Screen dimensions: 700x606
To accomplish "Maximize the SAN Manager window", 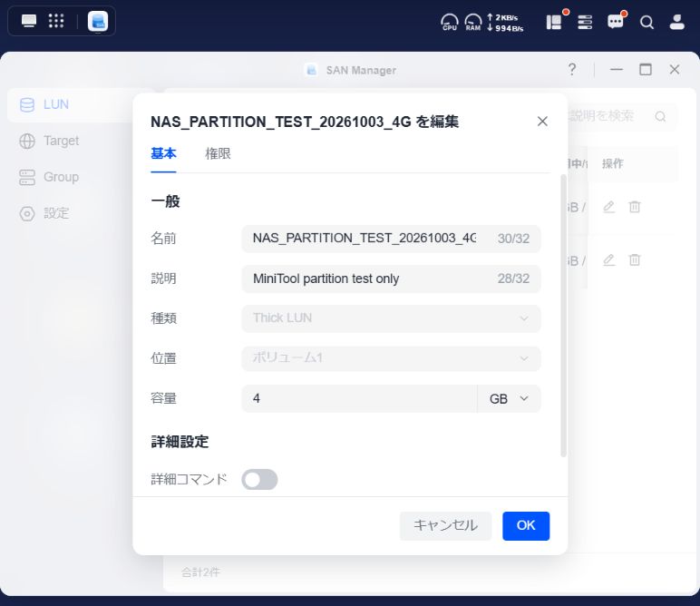I will point(646,69).
